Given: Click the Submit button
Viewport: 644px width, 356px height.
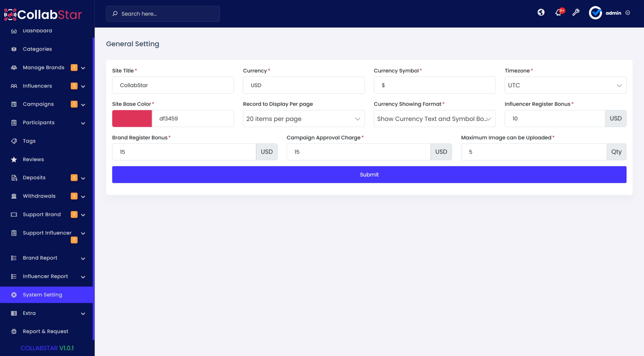Looking at the screenshot, I should tap(369, 174).
